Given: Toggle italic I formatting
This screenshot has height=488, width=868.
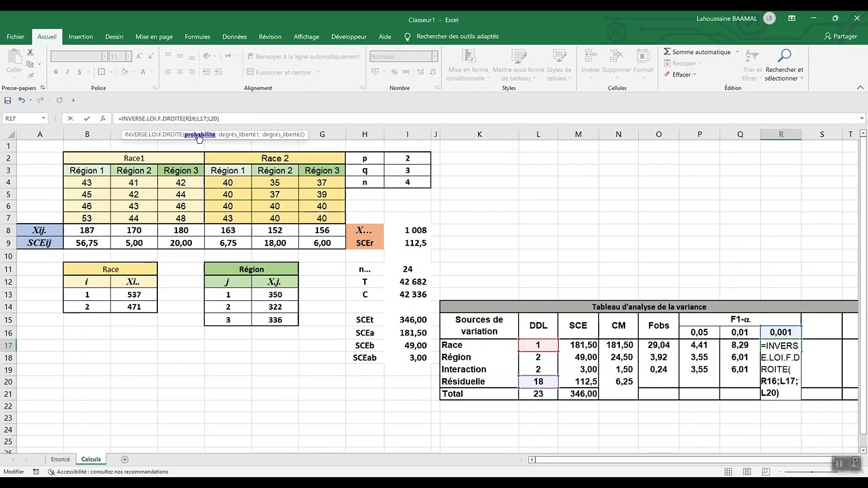Looking at the screenshot, I should [x=67, y=72].
